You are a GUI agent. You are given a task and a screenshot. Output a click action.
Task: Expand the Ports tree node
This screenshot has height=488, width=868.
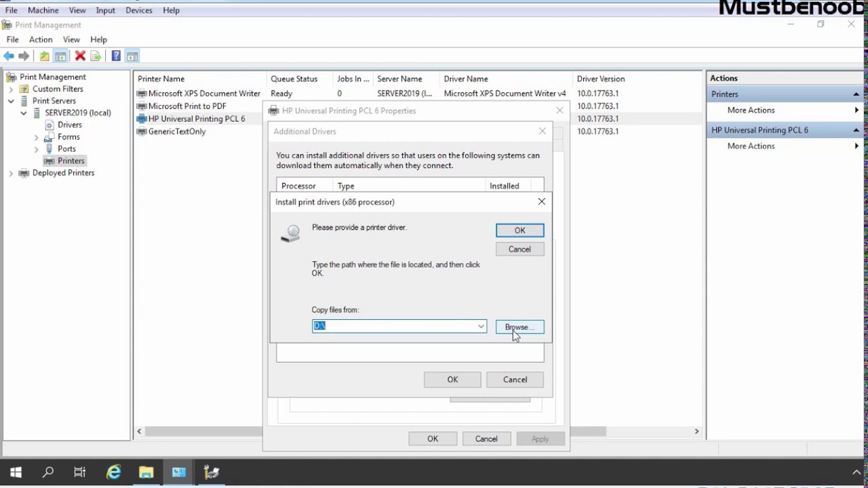(x=37, y=149)
